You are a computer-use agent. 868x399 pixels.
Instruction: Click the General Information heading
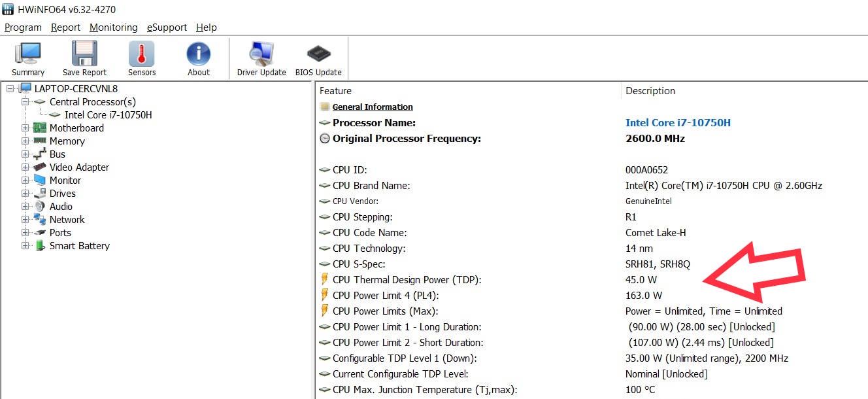point(373,107)
